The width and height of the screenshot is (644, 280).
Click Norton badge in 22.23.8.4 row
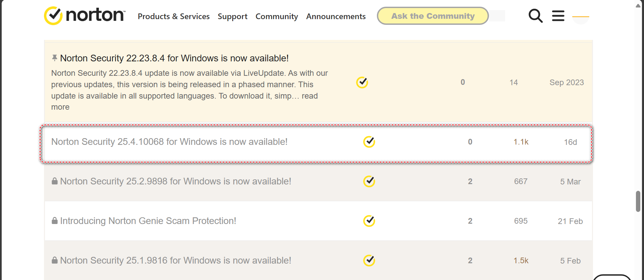pyautogui.click(x=362, y=82)
